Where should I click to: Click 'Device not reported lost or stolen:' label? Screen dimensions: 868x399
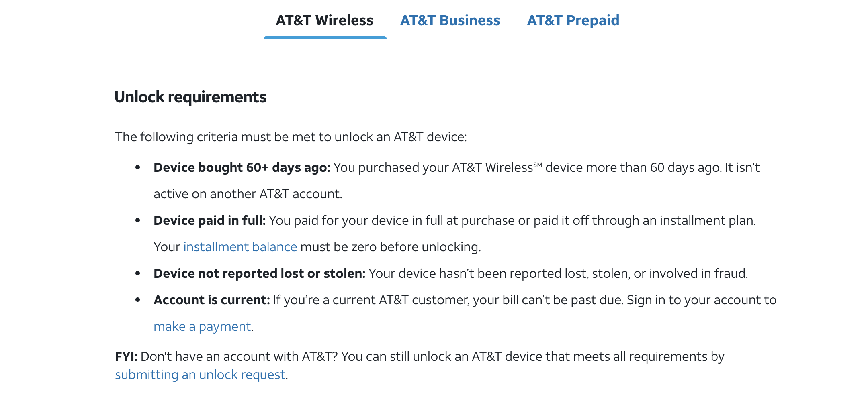tap(259, 273)
